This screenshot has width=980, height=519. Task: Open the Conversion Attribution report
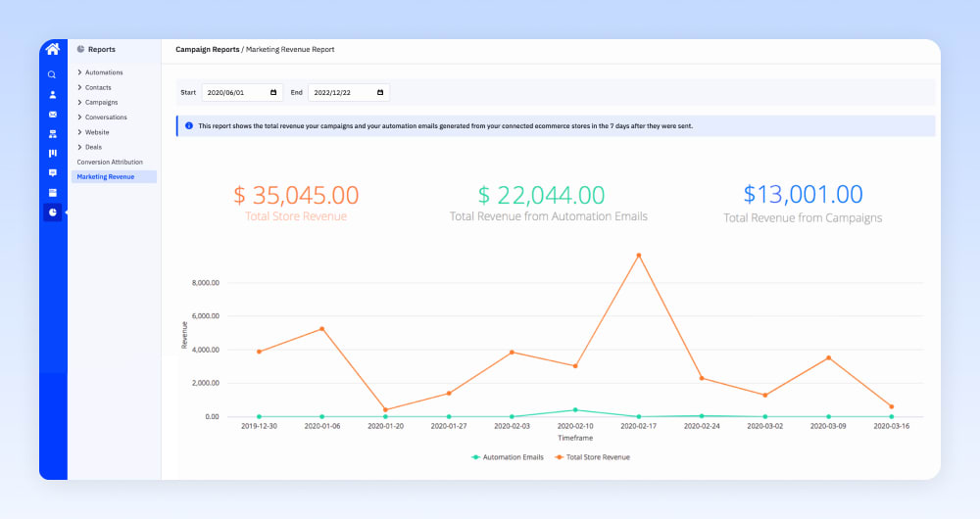click(110, 163)
